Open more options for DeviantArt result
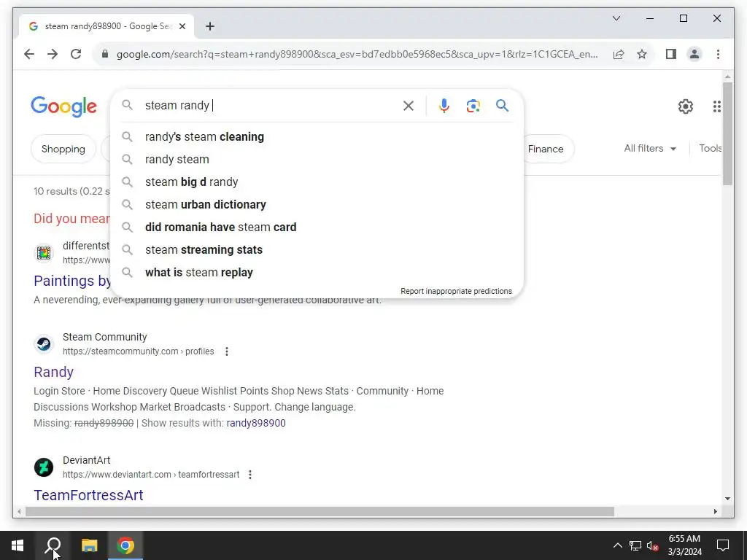The width and height of the screenshot is (747, 560). pos(250,475)
